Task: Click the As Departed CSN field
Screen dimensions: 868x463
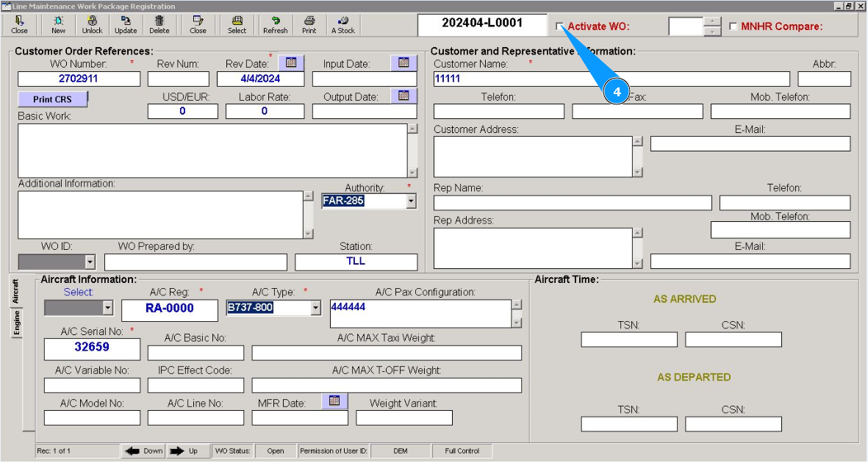Action: point(733,424)
